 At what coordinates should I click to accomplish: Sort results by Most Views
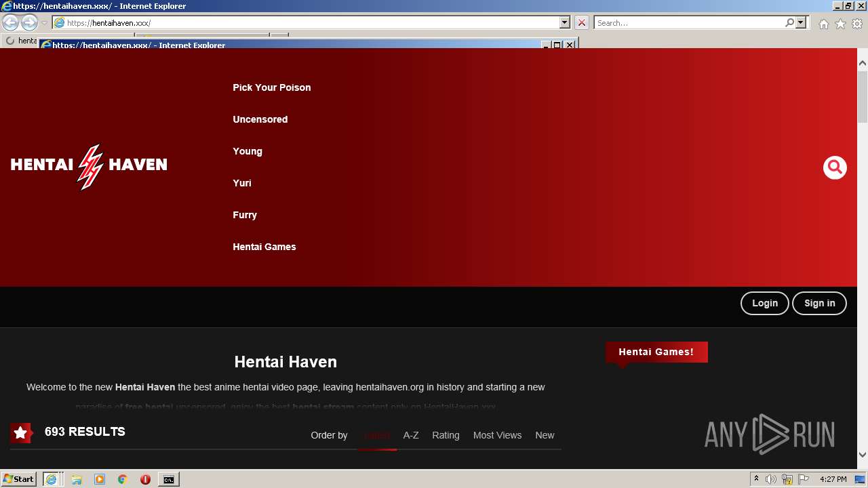click(497, 435)
